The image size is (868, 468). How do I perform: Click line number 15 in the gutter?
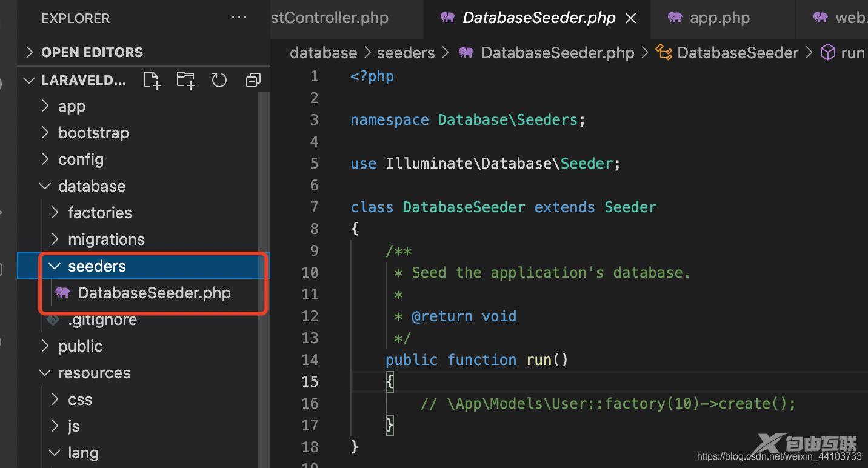pyautogui.click(x=310, y=381)
